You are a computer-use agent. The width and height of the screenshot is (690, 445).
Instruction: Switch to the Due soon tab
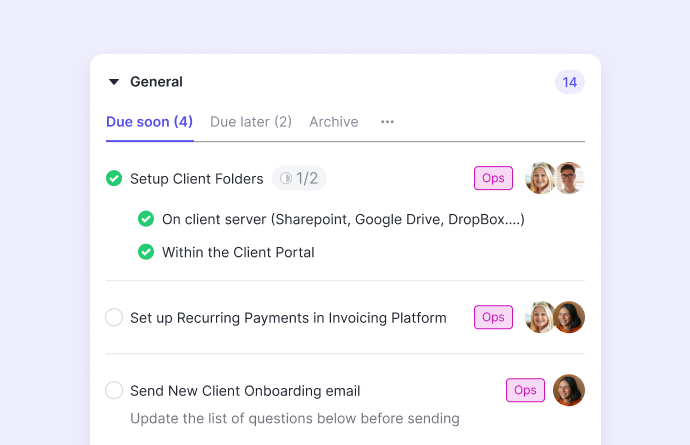[149, 122]
